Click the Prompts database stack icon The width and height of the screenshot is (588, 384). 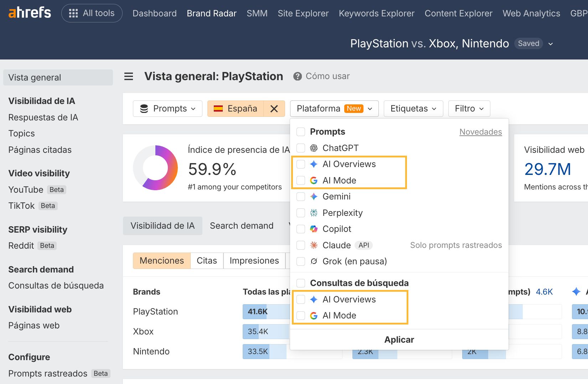[144, 109]
